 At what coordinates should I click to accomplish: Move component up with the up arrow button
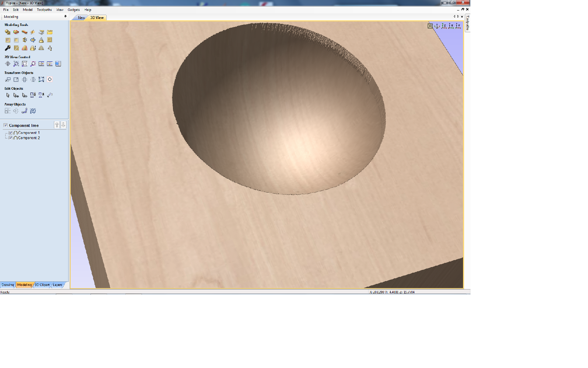57,125
